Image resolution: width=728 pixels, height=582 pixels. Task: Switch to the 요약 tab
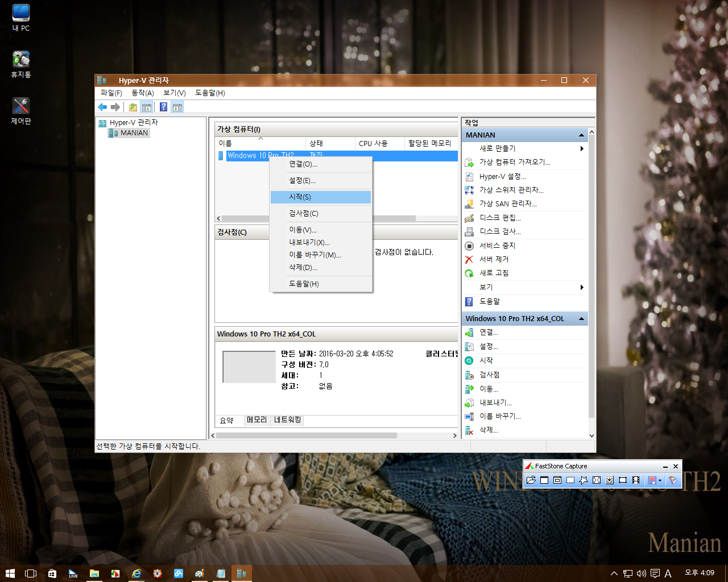227,421
